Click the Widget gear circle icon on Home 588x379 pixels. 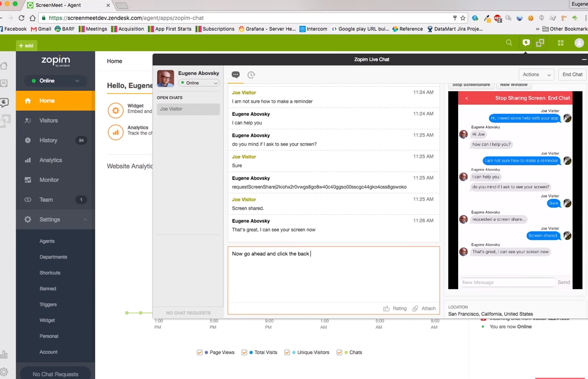click(x=116, y=111)
